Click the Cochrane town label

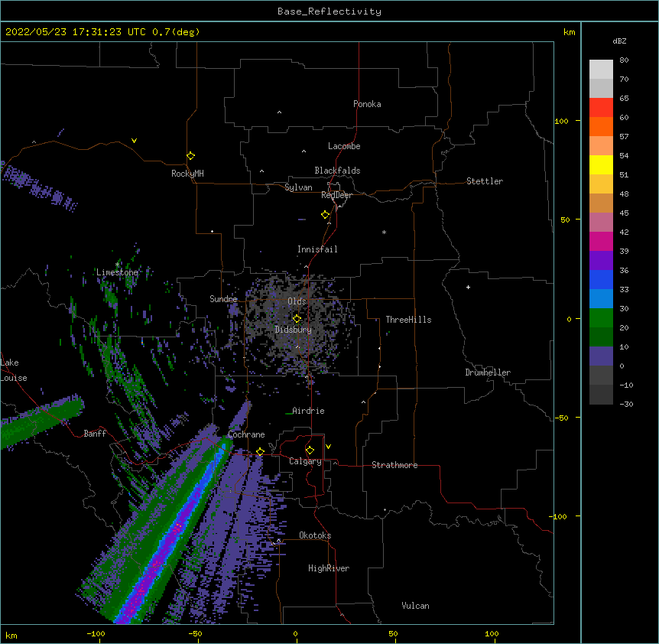point(246,434)
